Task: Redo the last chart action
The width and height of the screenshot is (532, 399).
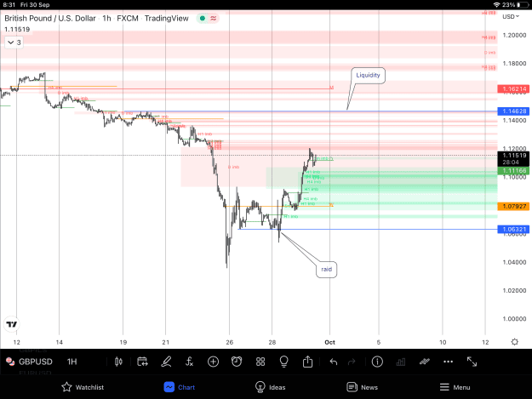Action: coord(352,362)
